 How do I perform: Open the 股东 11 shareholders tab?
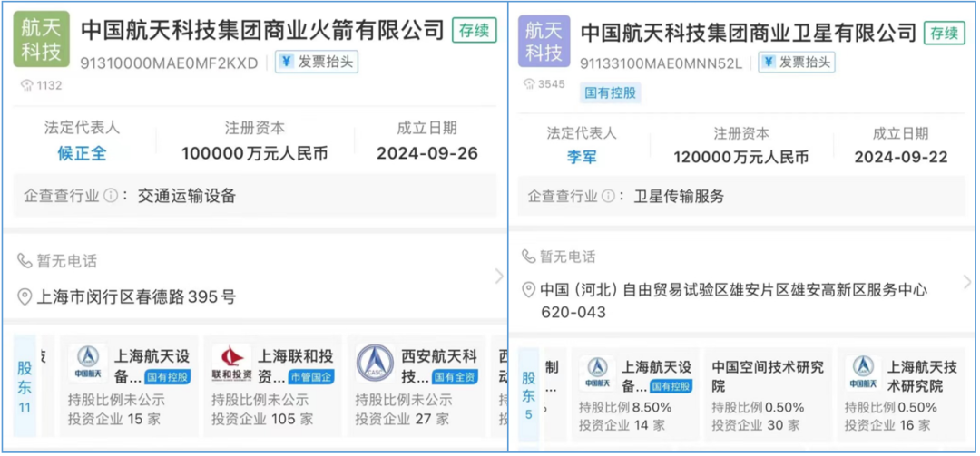[25, 386]
